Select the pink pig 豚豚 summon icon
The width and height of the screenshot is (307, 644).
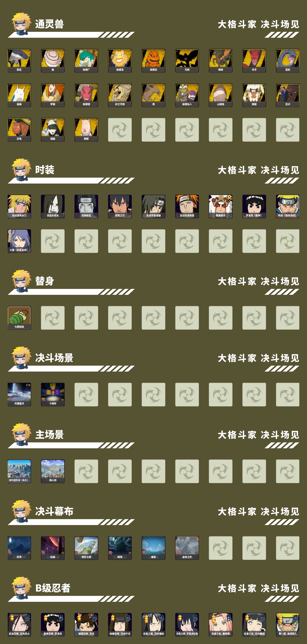point(86,130)
